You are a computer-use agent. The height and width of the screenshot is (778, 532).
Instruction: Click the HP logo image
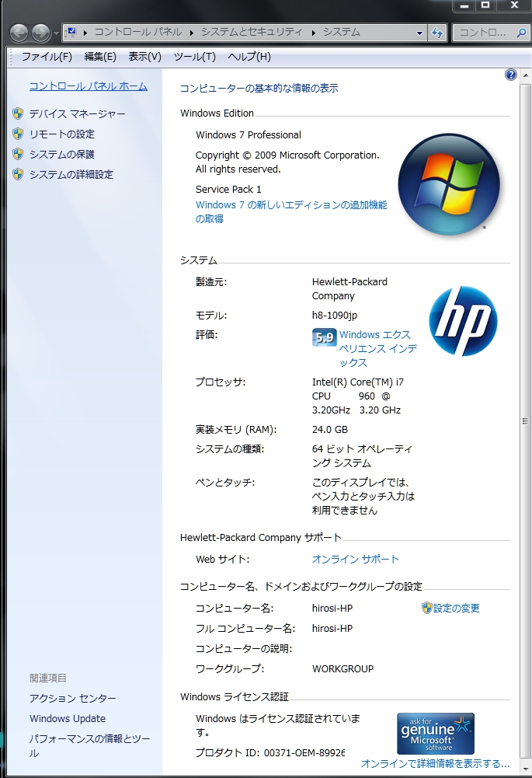click(x=463, y=320)
